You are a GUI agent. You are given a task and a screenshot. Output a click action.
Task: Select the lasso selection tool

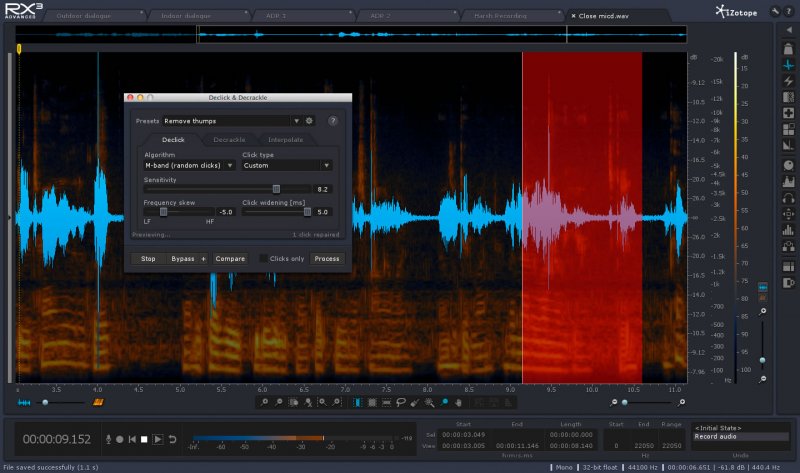tap(400, 402)
